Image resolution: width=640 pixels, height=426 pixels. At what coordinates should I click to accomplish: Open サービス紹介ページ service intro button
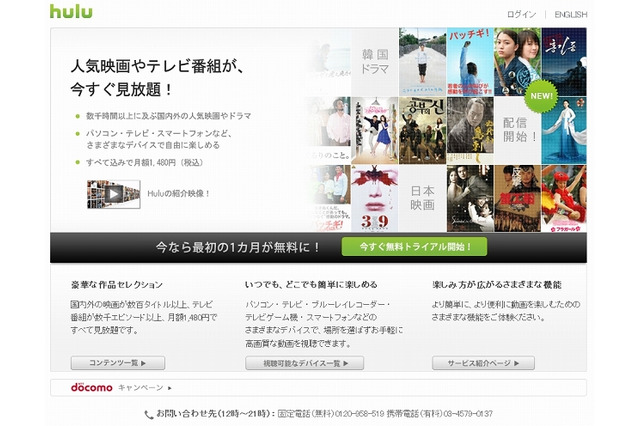coord(483,363)
